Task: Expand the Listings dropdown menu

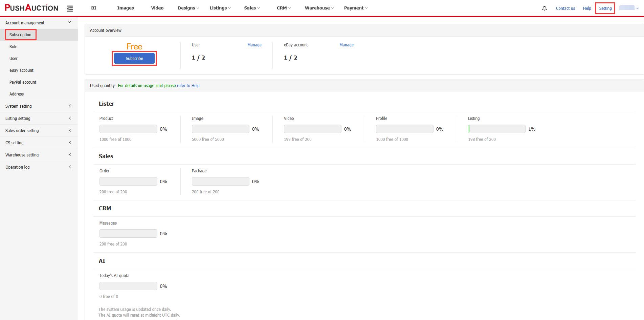Action: point(220,8)
